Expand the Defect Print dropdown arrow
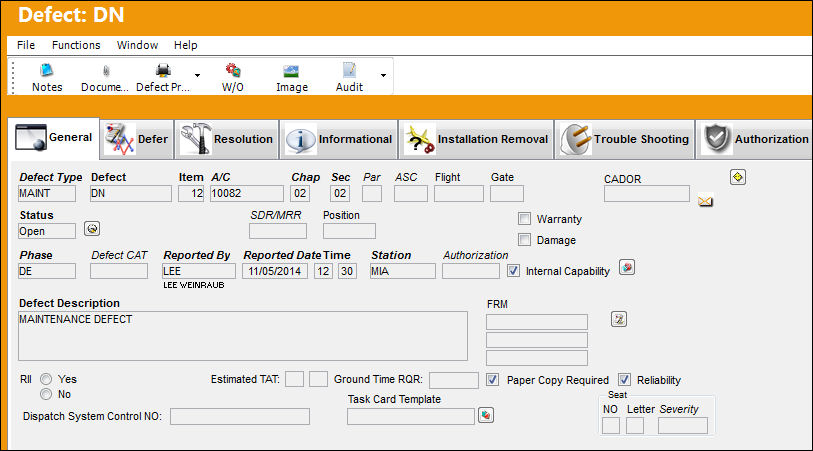This screenshot has width=813, height=451. click(197, 75)
